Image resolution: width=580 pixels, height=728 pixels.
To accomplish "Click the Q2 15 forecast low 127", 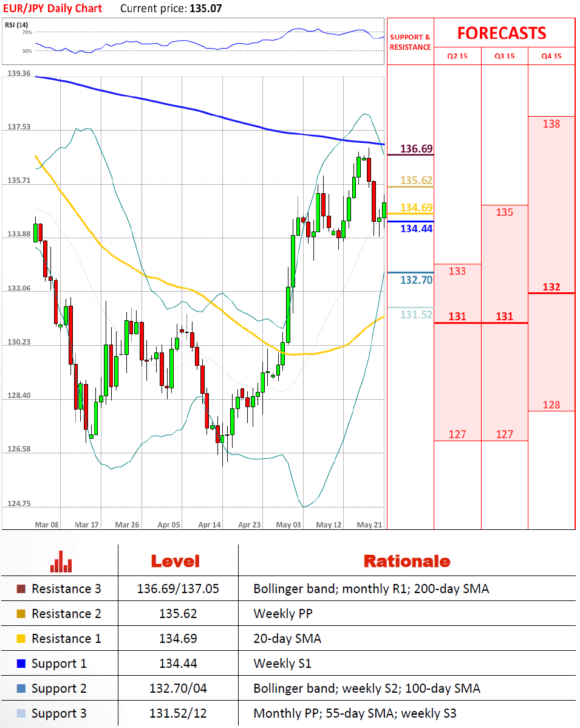I will [x=457, y=434].
